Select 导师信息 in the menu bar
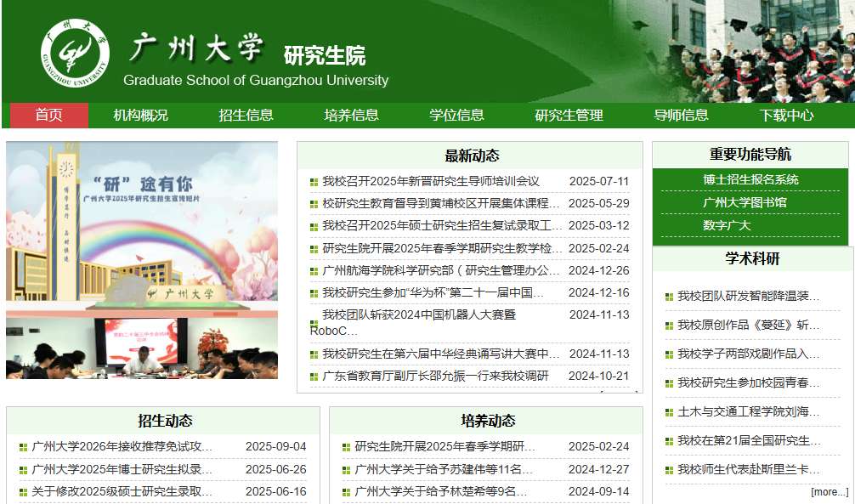Image resolution: width=855 pixels, height=504 pixels. [x=681, y=116]
